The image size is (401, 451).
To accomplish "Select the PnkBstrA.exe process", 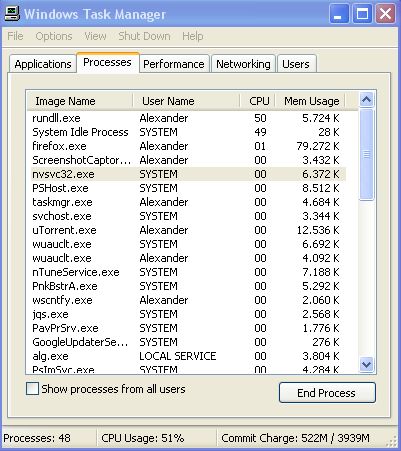I will point(188,286).
